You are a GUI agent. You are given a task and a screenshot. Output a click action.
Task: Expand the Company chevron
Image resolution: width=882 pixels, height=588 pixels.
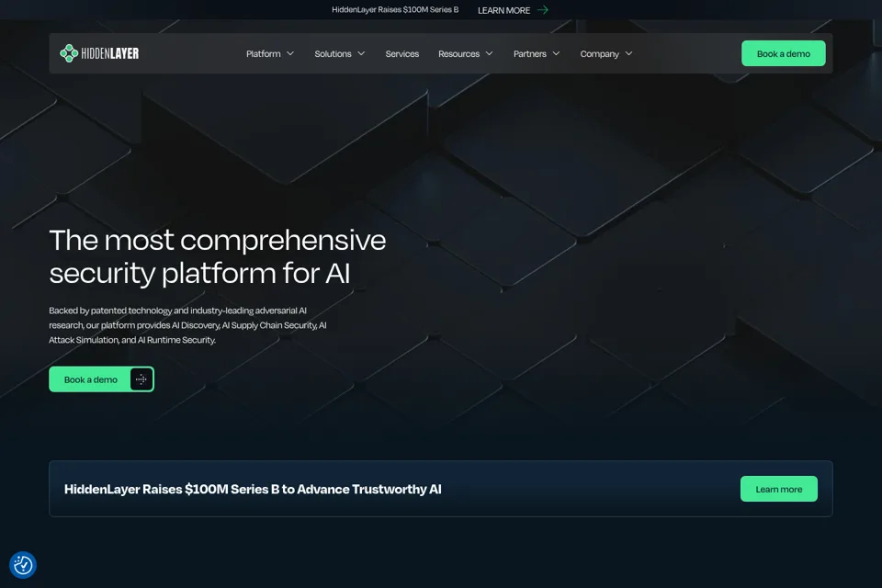(x=628, y=53)
